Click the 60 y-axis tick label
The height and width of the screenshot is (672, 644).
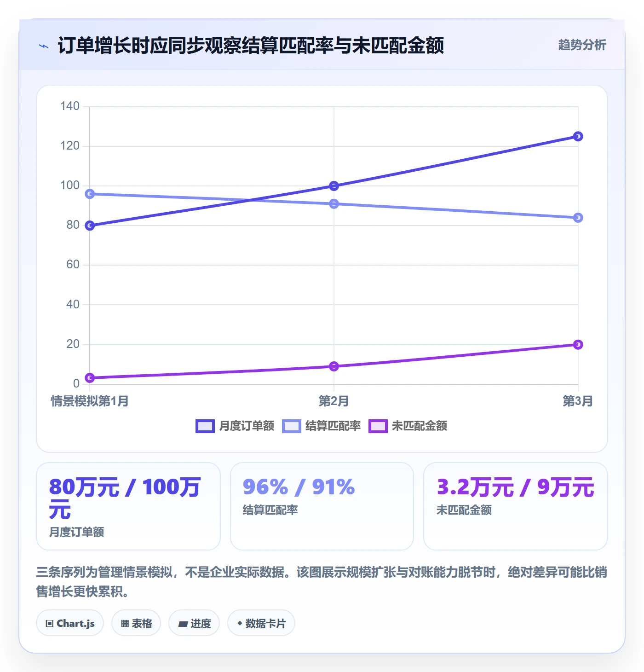(x=73, y=265)
